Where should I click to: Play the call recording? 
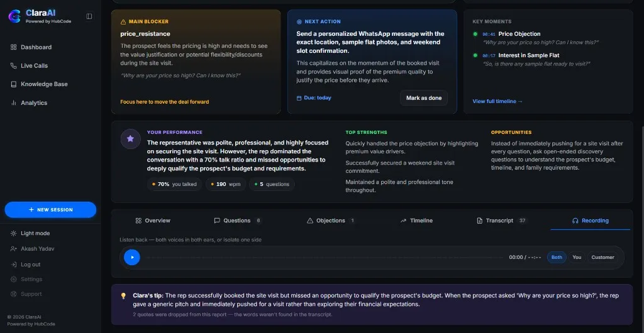(x=132, y=257)
